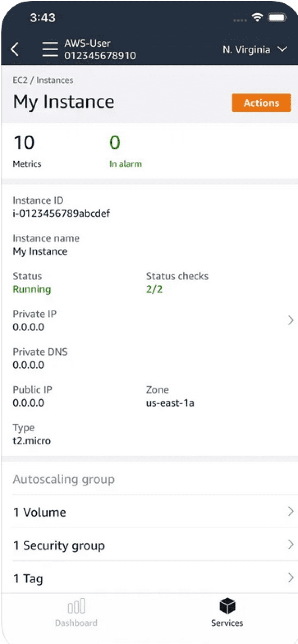The width and height of the screenshot is (298, 644).
Task: Tap the battery status icon
Action: (x=277, y=17)
